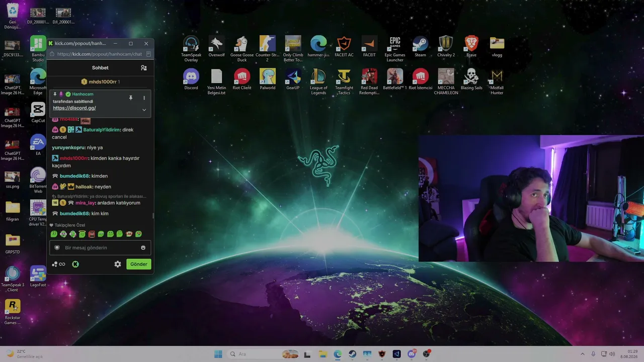Open Discord from the taskbar

pos(412,354)
